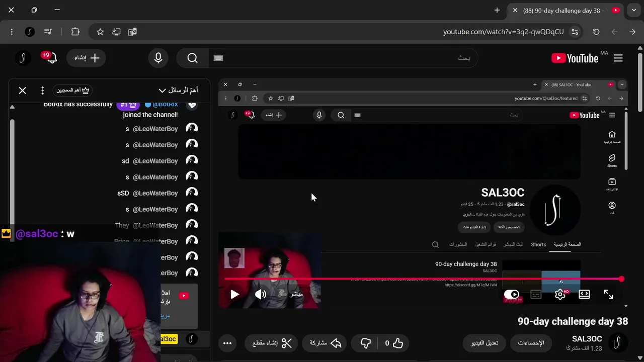Screen dimensions: 644x362
Task: Open player settings gear
Action: pyautogui.click(x=560, y=295)
